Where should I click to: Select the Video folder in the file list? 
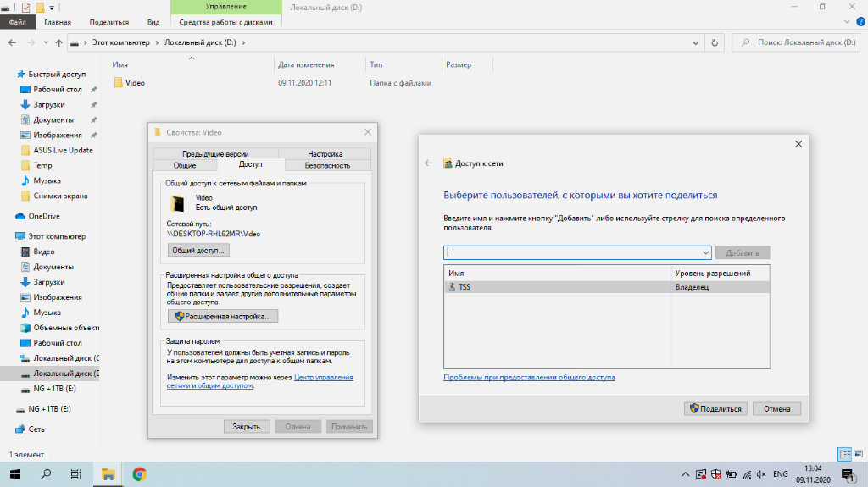tap(135, 83)
